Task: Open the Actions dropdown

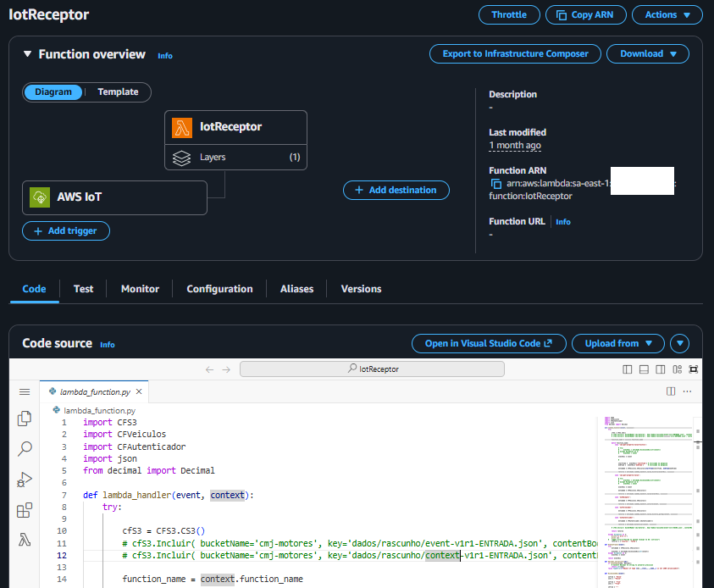Action: pyautogui.click(x=667, y=15)
